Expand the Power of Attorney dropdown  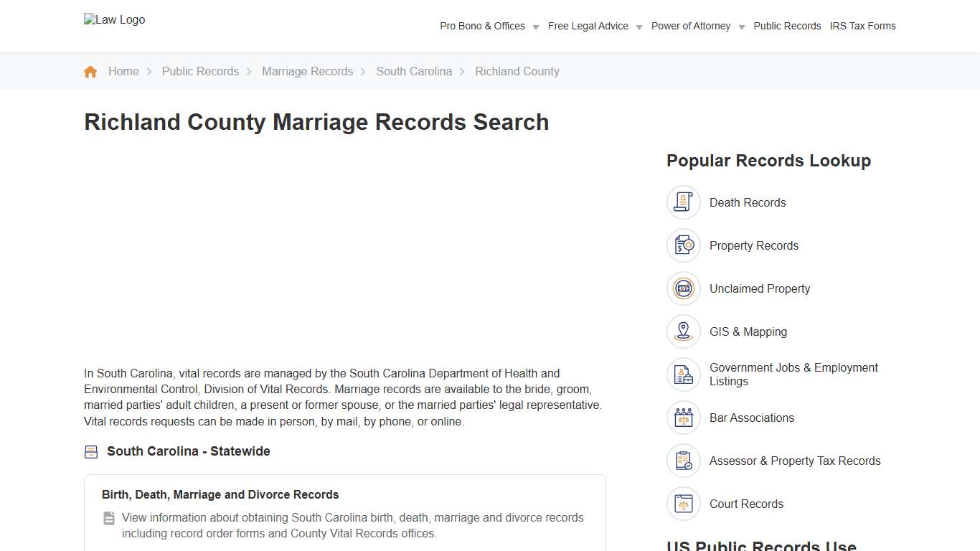pyautogui.click(x=691, y=26)
